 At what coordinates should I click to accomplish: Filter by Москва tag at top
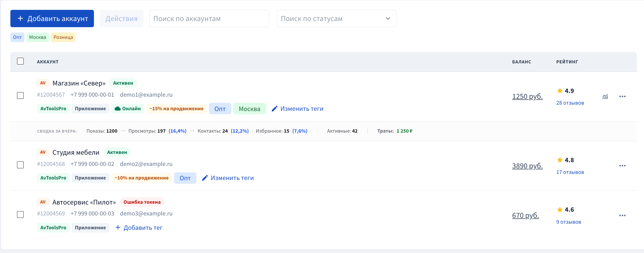(x=38, y=37)
